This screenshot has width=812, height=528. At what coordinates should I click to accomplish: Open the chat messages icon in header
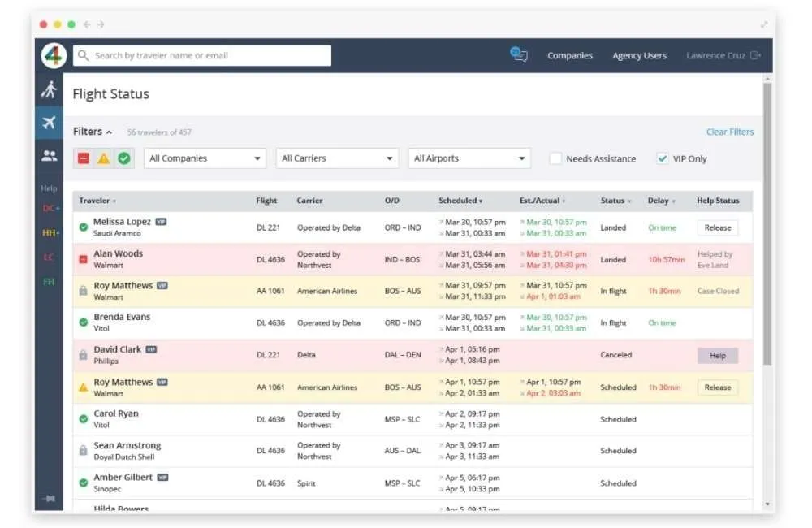tap(519, 55)
